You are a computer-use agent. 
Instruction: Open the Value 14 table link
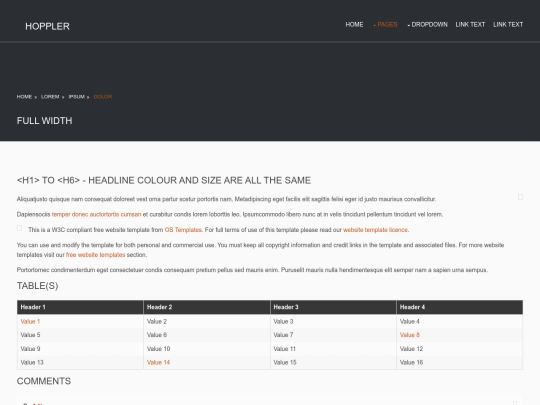(x=158, y=362)
